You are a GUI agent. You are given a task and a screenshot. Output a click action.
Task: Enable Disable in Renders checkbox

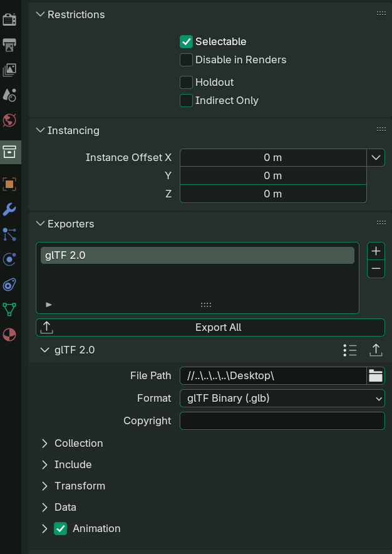point(186,60)
